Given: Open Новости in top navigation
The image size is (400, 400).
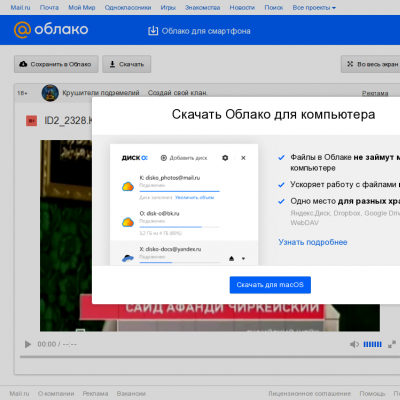Looking at the screenshot, I should coord(242,7).
